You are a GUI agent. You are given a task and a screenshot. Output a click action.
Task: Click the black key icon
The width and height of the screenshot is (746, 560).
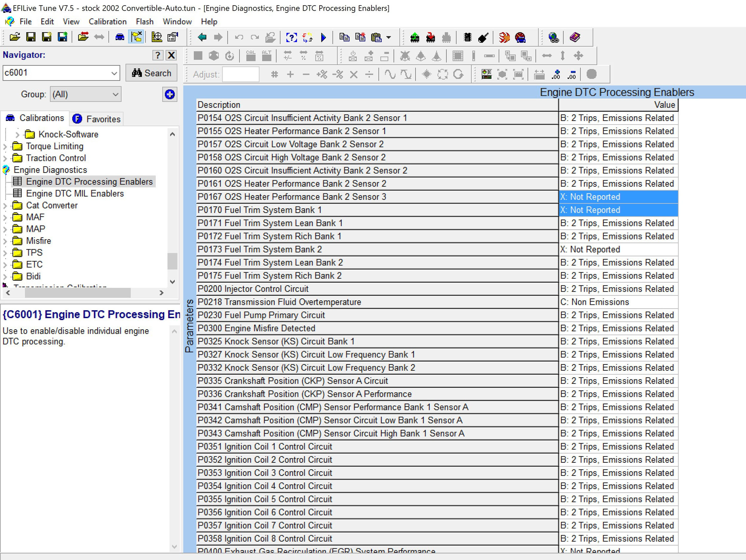[483, 37]
